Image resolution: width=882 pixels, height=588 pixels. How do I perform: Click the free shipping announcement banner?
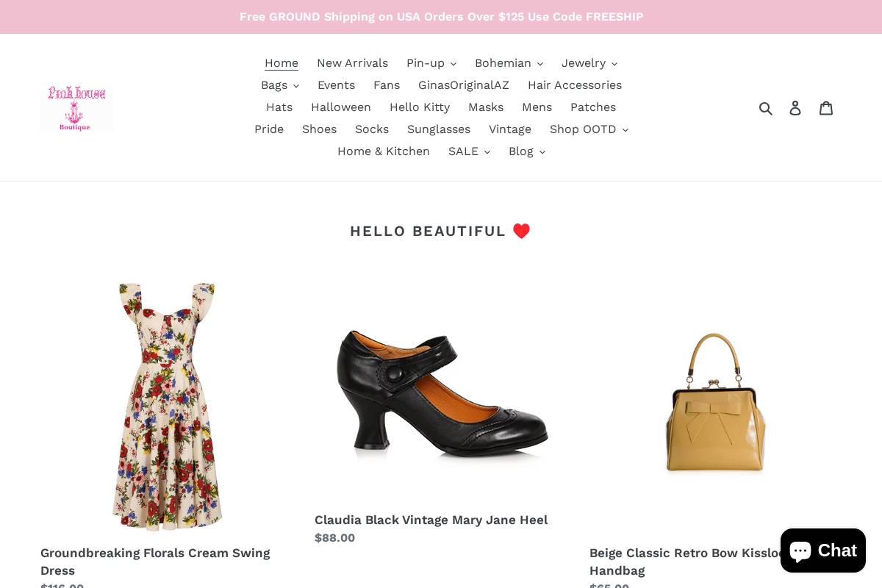441,17
